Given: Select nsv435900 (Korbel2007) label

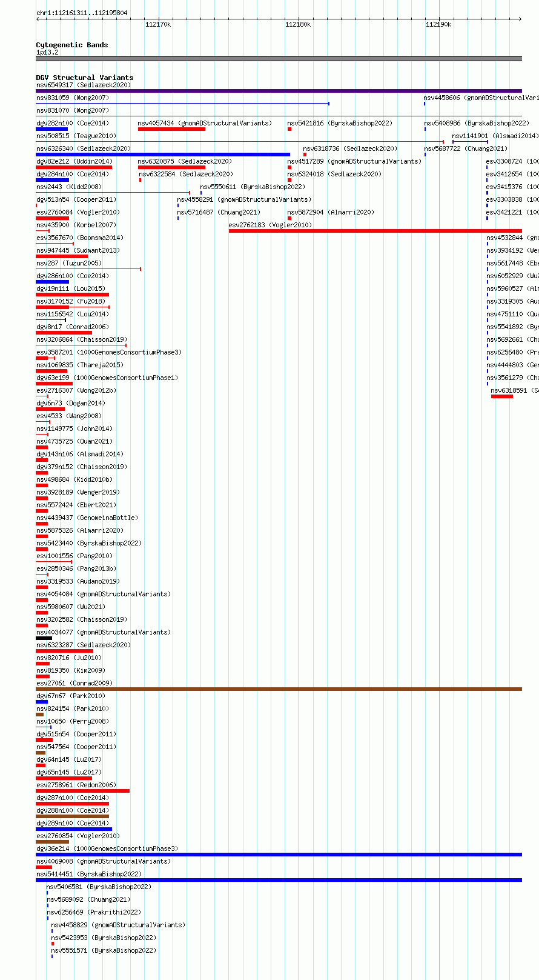Looking at the screenshot, I should point(76,225).
